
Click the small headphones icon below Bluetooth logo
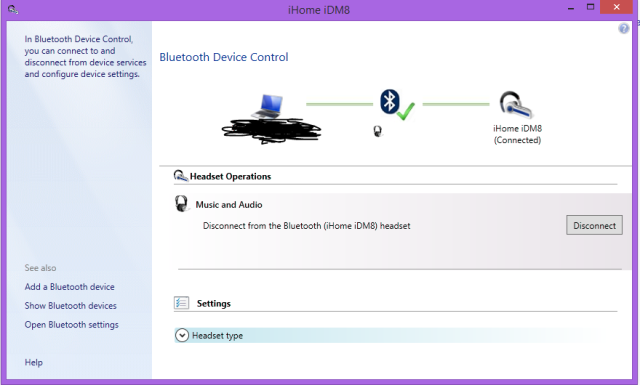pos(378,131)
